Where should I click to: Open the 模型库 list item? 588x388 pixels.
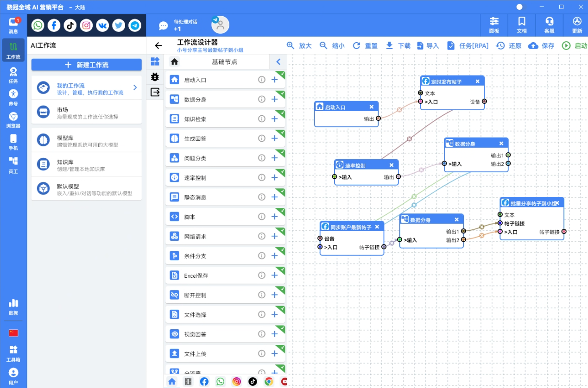(x=87, y=141)
